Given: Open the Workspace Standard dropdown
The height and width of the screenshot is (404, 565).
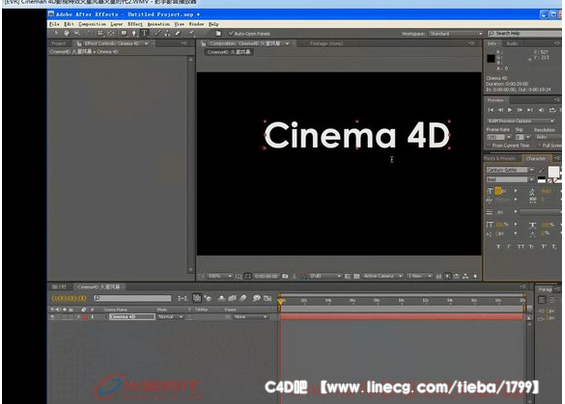Looking at the screenshot, I should pos(456,34).
